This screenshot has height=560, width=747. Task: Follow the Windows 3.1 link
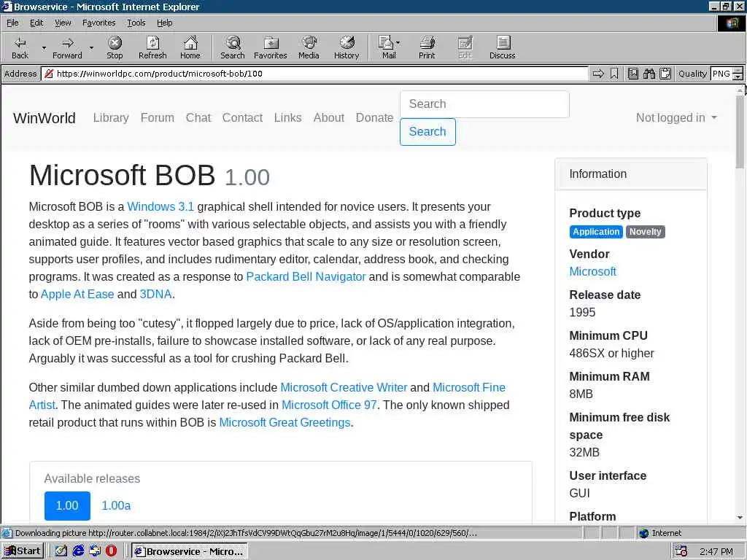[x=160, y=206]
